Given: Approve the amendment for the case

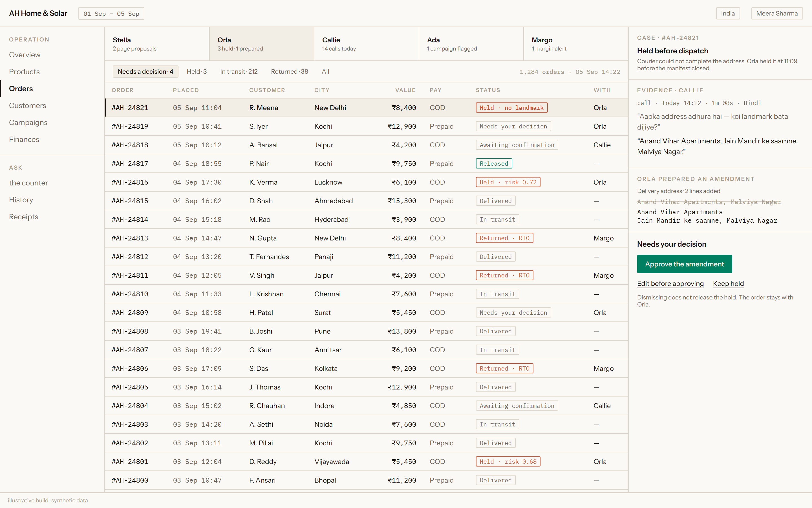Looking at the screenshot, I should pos(685,264).
